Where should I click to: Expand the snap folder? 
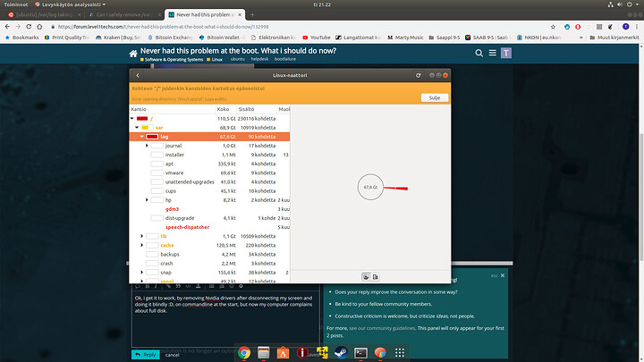(142, 272)
